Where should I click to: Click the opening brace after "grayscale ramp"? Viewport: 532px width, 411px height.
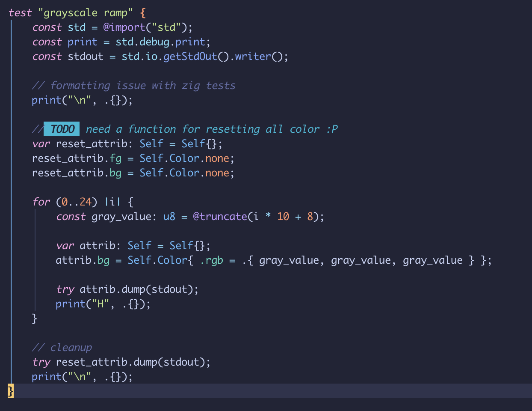point(143,13)
